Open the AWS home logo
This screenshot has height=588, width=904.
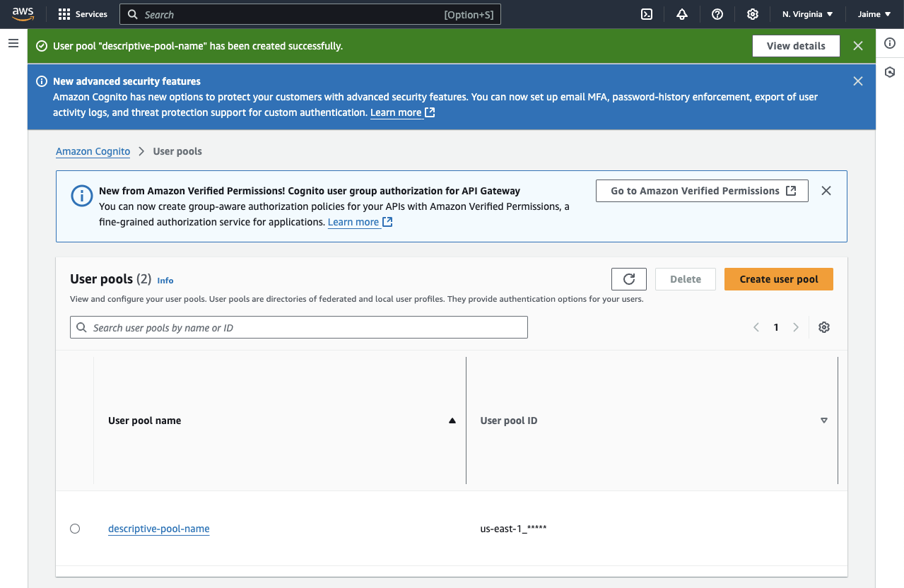tap(23, 14)
